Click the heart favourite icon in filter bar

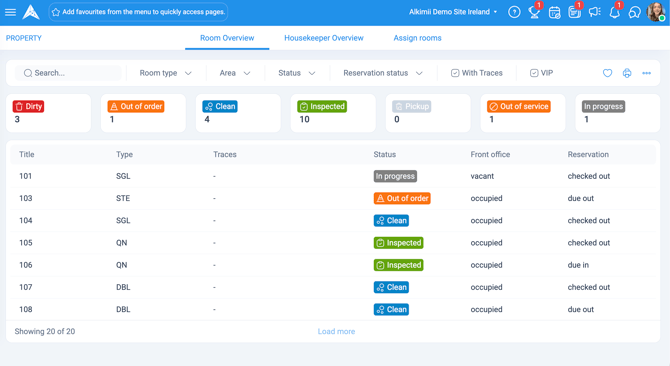point(607,73)
